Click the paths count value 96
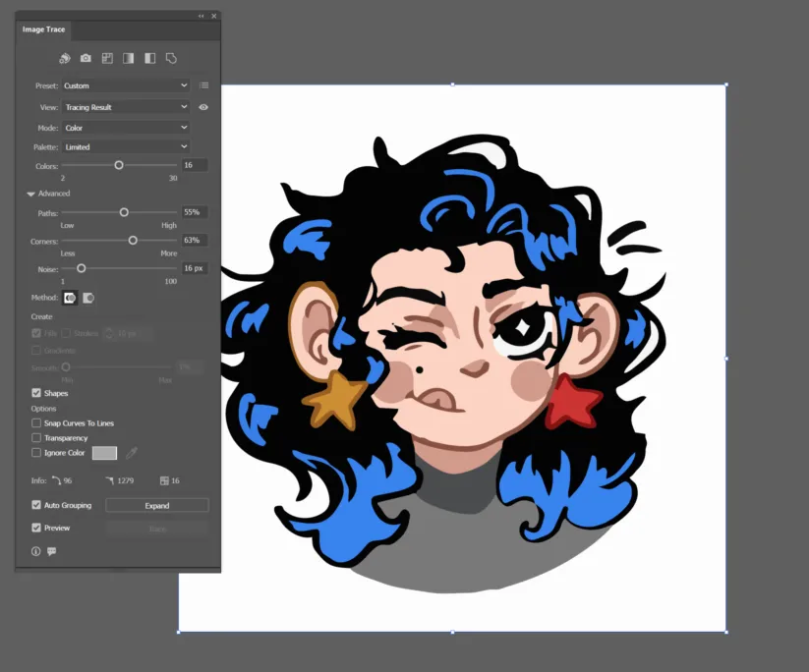809x672 pixels. tap(68, 480)
